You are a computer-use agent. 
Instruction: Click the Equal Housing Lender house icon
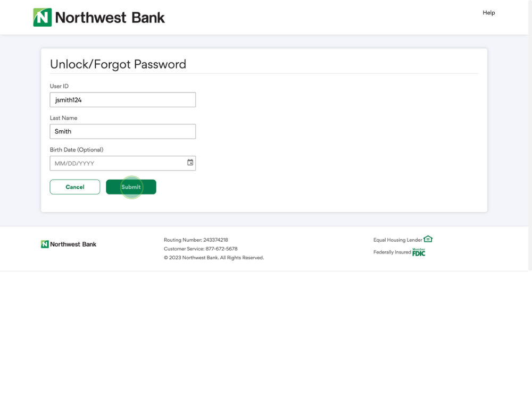tap(428, 239)
